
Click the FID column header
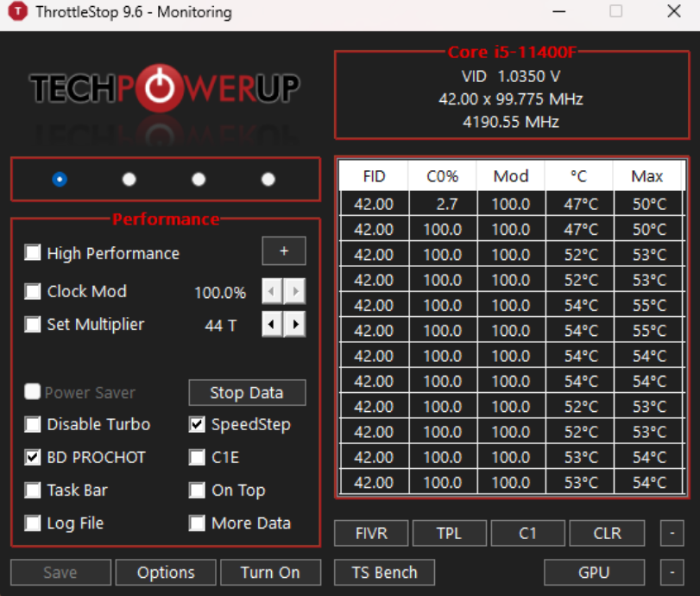(374, 176)
